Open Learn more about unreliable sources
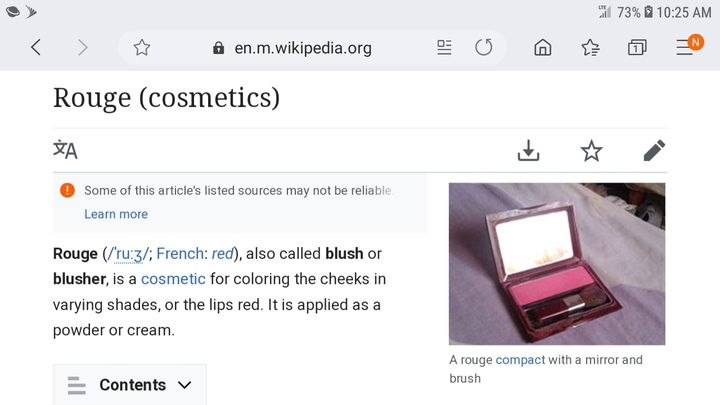This screenshot has width=720, height=405. pyautogui.click(x=116, y=214)
